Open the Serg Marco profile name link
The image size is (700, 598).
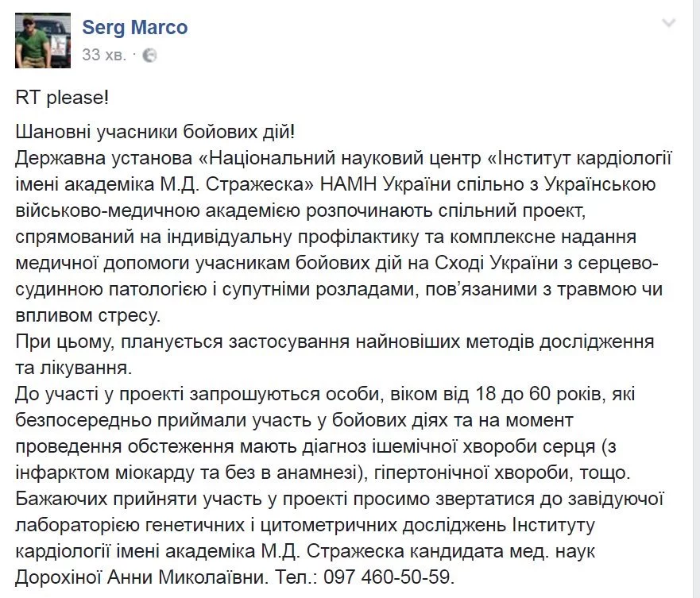[x=135, y=28]
